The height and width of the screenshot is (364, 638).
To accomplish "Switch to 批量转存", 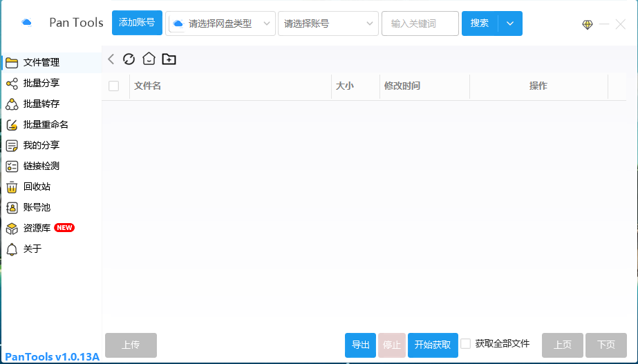I will click(51, 104).
